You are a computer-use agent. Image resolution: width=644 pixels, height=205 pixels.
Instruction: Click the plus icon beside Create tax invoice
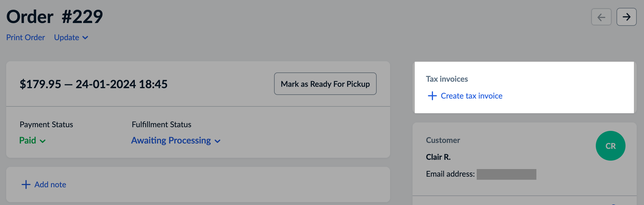pos(432,96)
